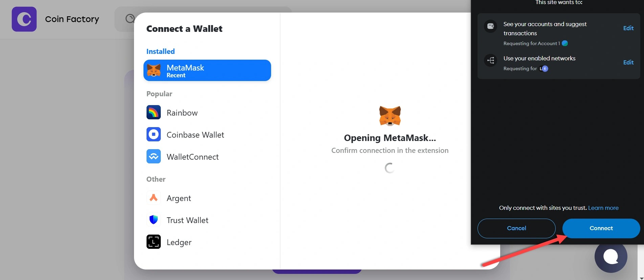Viewport: 644px width, 280px height.
Task: Click the networks icon in MetaMask popup
Action: (x=490, y=61)
